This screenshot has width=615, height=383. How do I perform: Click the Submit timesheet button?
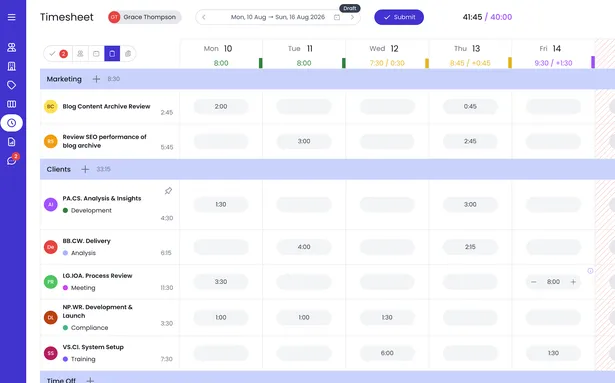(x=399, y=17)
